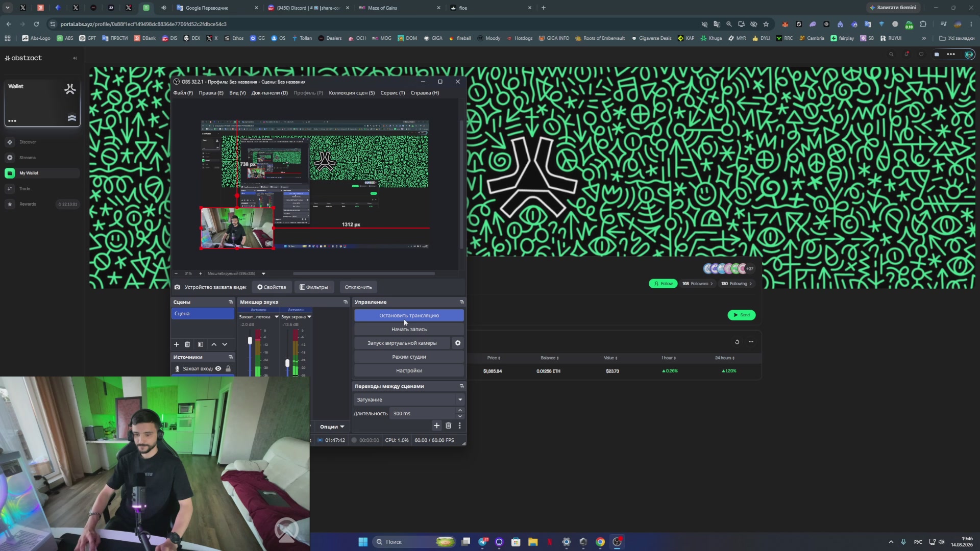Open OBS Настройки button

tap(409, 370)
